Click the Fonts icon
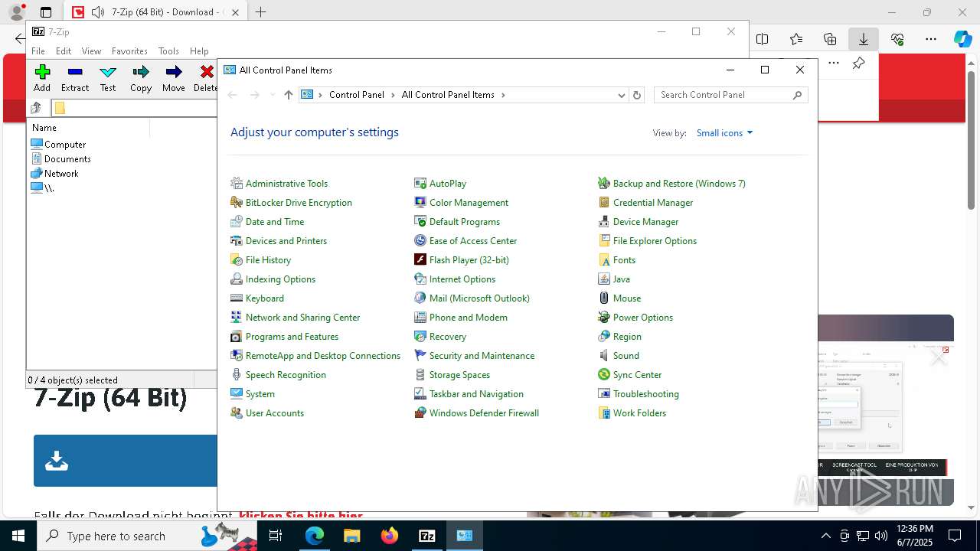Image resolution: width=980 pixels, height=551 pixels. (604, 260)
